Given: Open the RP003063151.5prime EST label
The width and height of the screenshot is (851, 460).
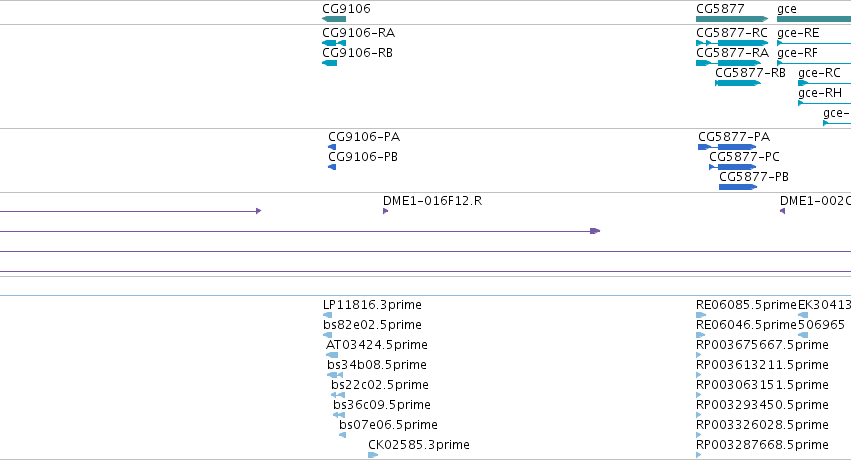Looking at the screenshot, I should (763, 385).
